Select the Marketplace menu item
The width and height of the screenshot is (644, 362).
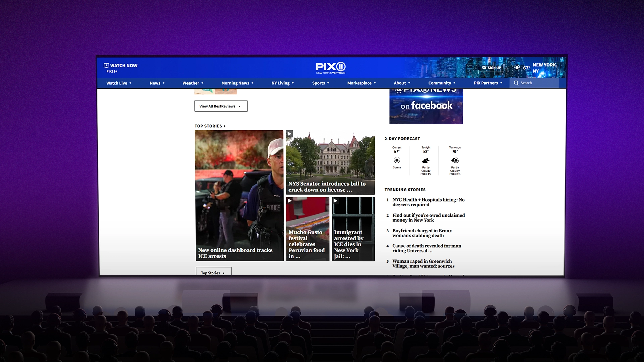(359, 83)
